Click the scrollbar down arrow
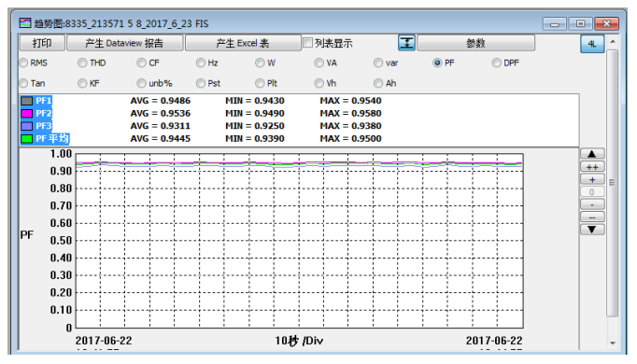Image resolution: width=637 pixels, height=364 pixels. (613, 343)
